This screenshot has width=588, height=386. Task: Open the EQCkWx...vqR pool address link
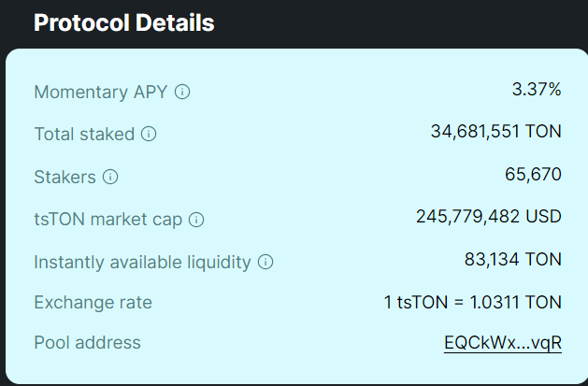coord(503,343)
